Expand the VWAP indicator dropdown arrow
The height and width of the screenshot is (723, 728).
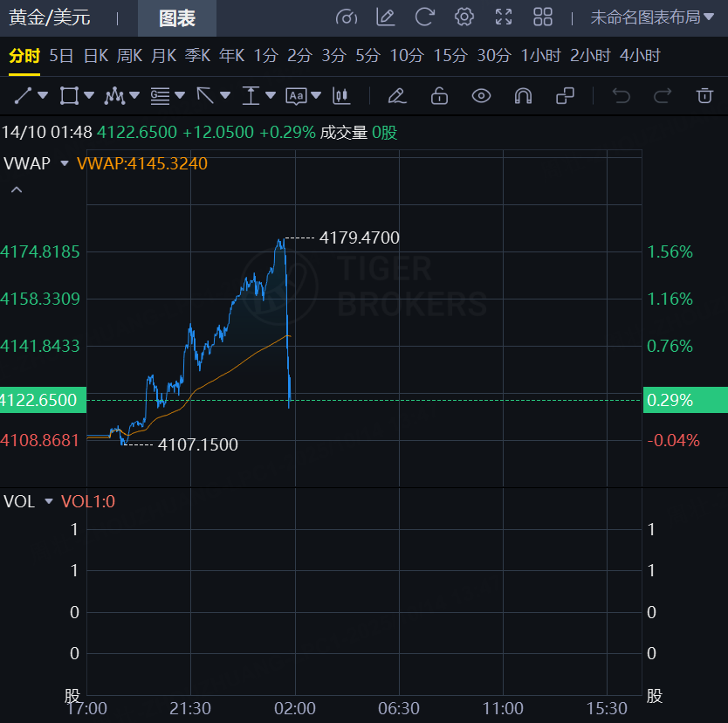click(64, 162)
